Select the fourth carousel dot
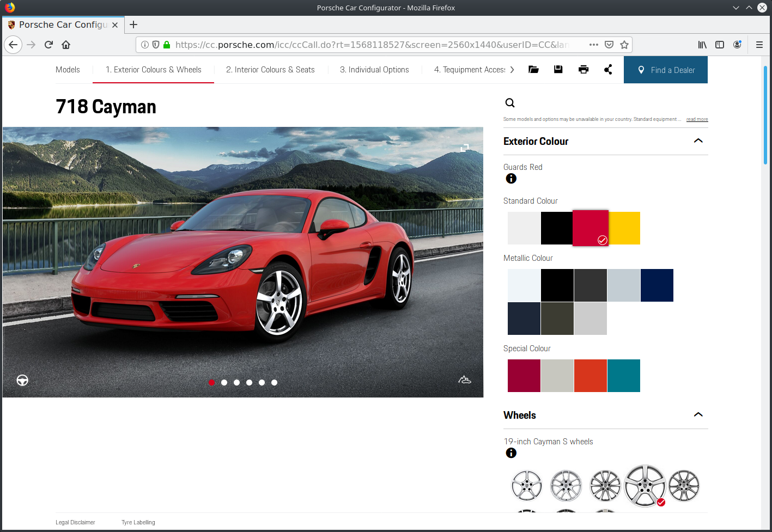 (x=249, y=382)
